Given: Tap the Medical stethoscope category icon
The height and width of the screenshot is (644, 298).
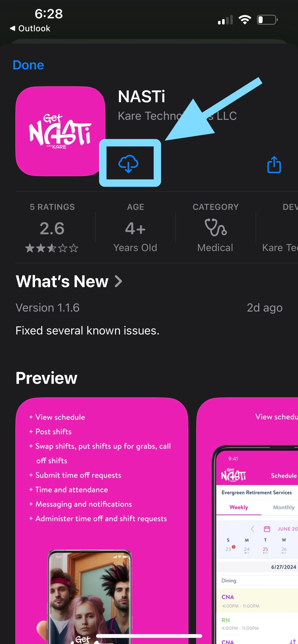Looking at the screenshot, I should point(215,227).
